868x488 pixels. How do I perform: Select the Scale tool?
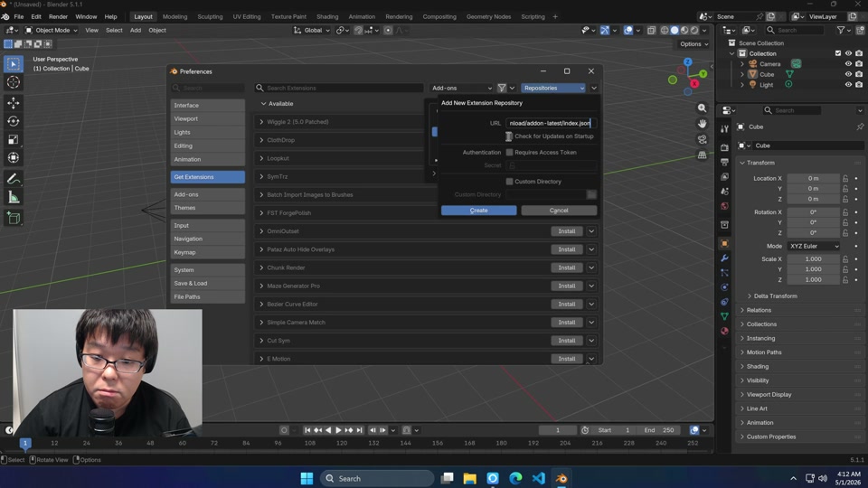pyautogui.click(x=14, y=139)
